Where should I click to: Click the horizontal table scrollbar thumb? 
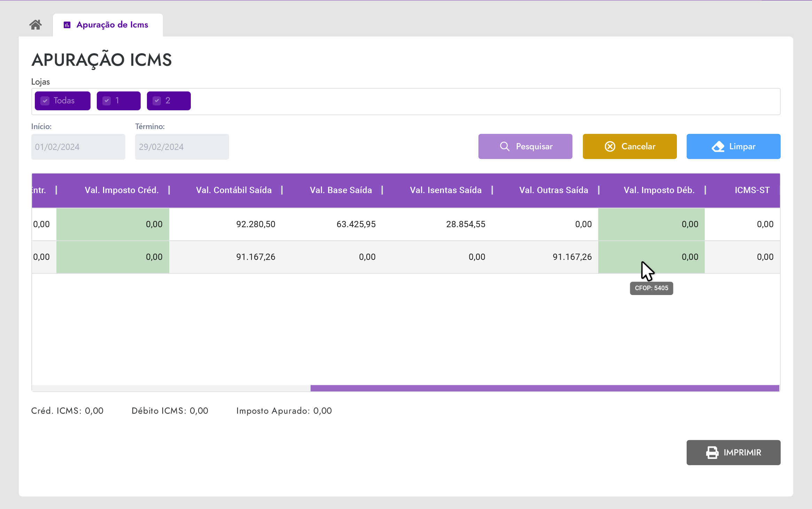(545, 388)
